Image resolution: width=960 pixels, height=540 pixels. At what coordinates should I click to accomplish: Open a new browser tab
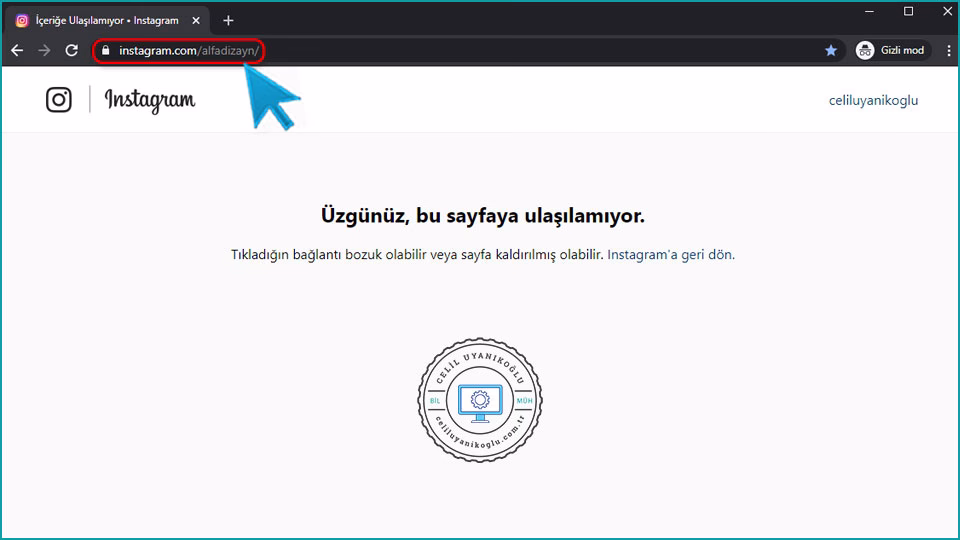coord(228,20)
